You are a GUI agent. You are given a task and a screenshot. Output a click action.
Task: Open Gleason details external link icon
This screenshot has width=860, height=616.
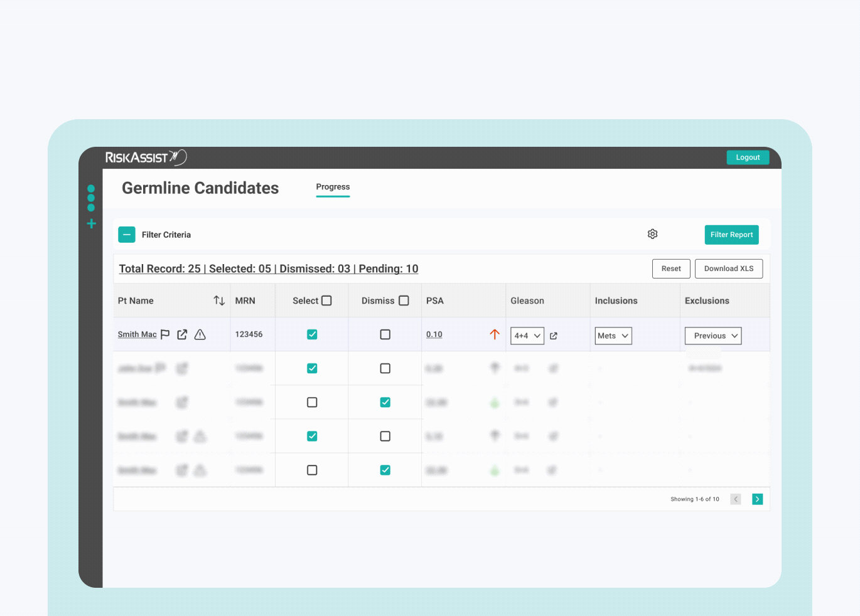coord(554,336)
